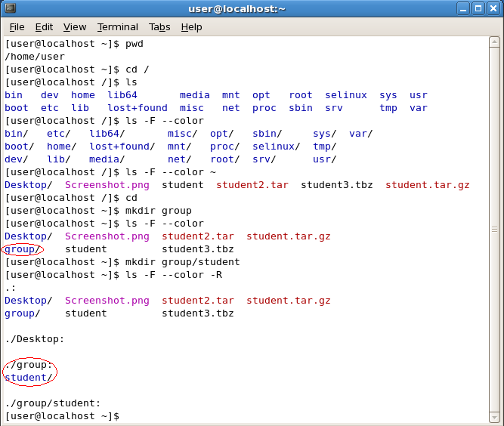The image size is (504, 426).
Task: Click the '/home/user' output line
Action: [35, 57]
